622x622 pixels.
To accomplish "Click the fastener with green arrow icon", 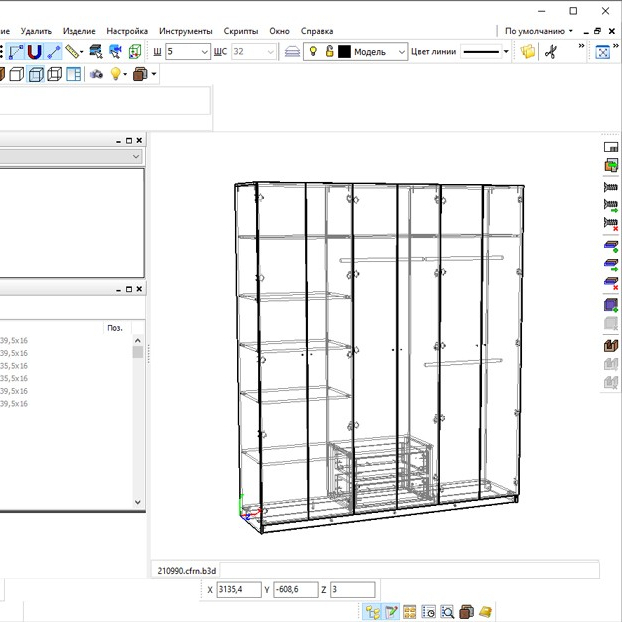I will (x=610, y=205).
